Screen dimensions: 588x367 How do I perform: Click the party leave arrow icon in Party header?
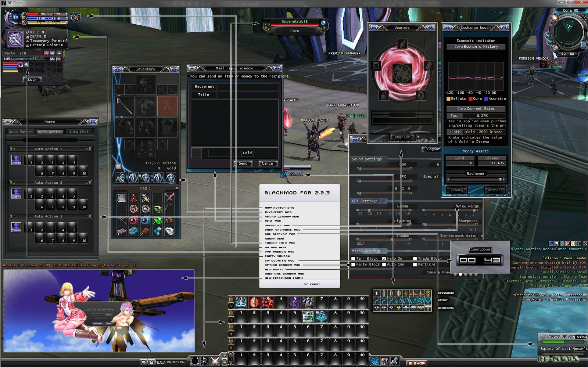pyautogui.click(x=59, y=53)
